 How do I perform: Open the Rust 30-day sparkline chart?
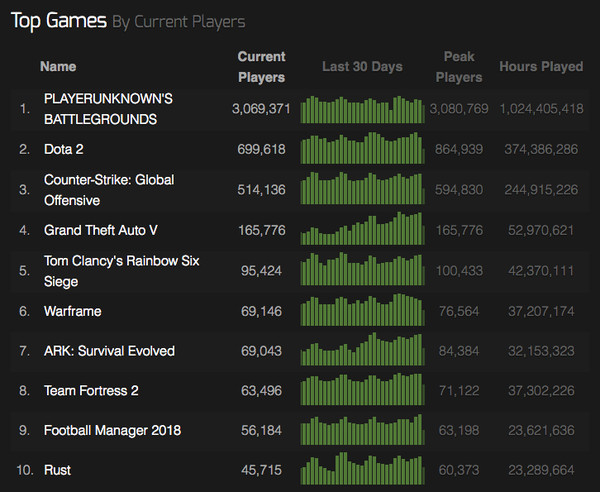point(362,468)
